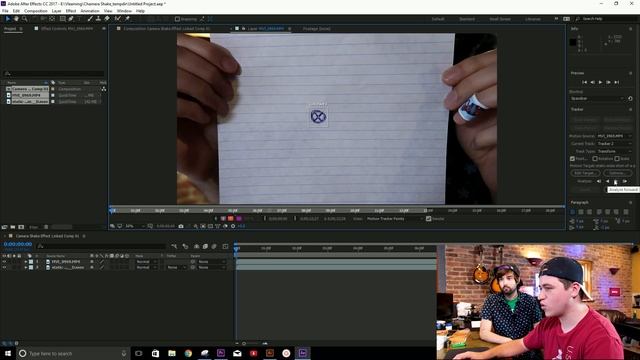Toggle the Snapping checkbox in toolbar
Screen dimensions: 640x360
pyautogui.click(x=177, y=19)
